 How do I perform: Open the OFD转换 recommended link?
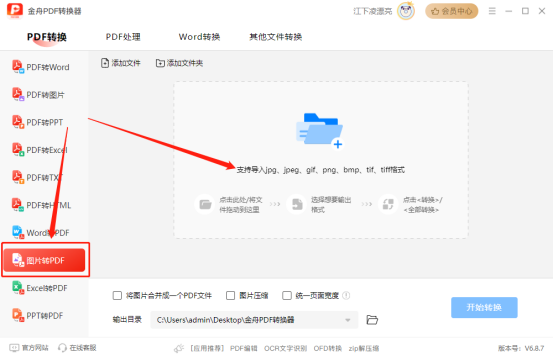(328, 348)
